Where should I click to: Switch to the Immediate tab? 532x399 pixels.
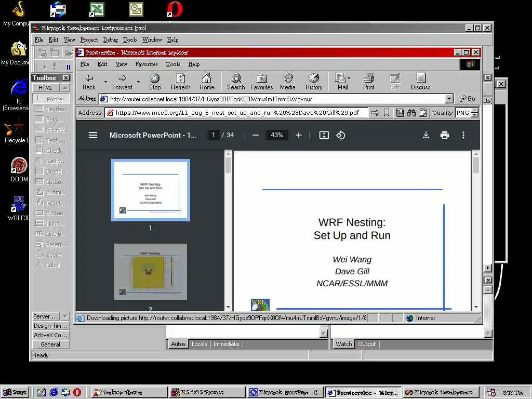point(226,344)
